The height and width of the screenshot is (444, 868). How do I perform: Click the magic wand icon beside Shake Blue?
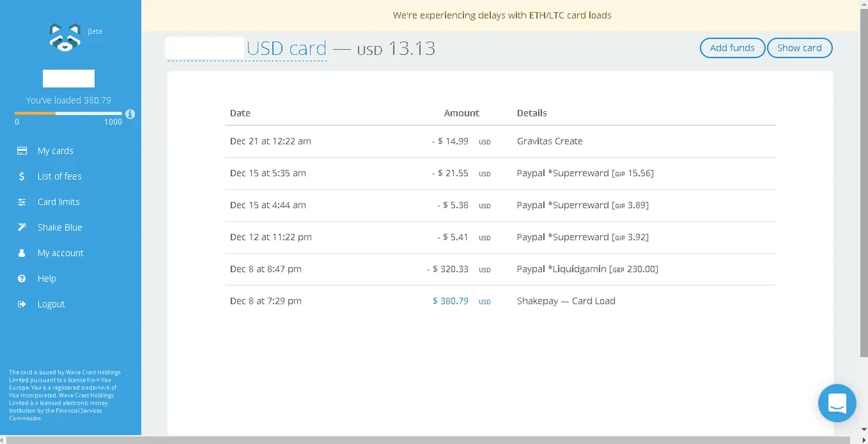click(22, 227)
